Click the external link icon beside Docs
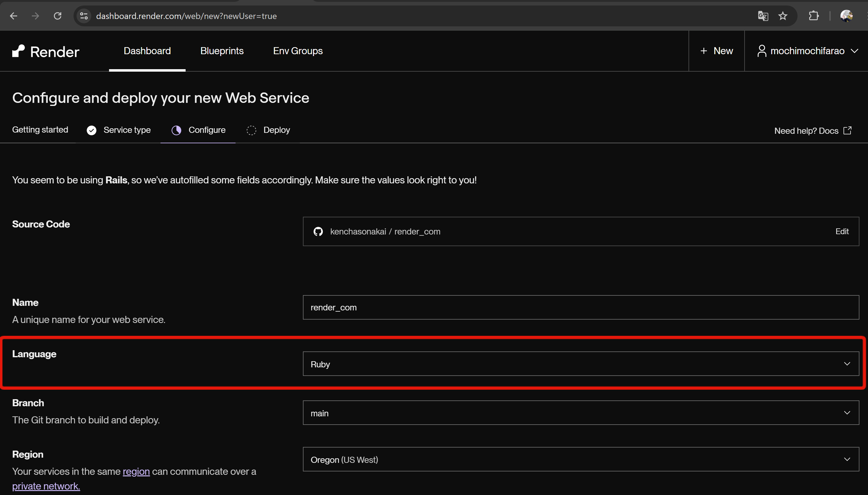 click(x=847, y=130)
